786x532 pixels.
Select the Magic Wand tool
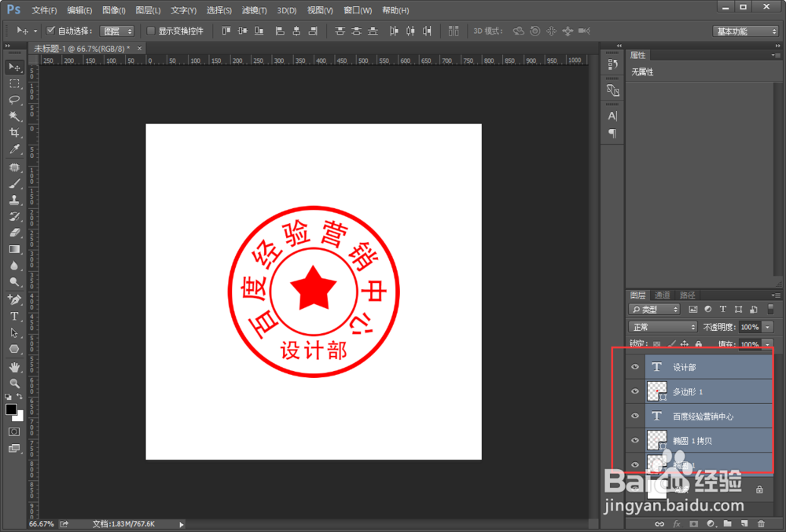pyautogui.click(x=14, y=116)
